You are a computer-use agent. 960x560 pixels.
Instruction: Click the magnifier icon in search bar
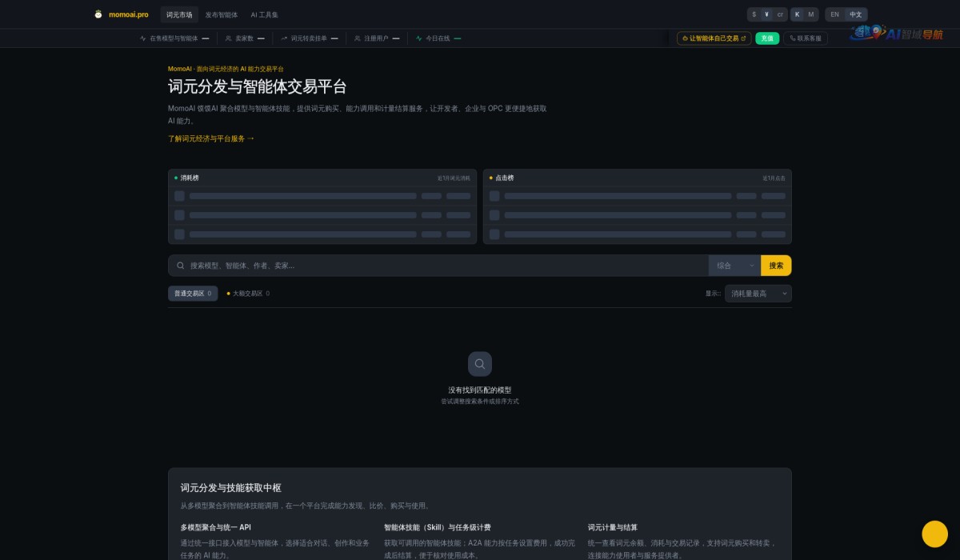coord(181,266)
